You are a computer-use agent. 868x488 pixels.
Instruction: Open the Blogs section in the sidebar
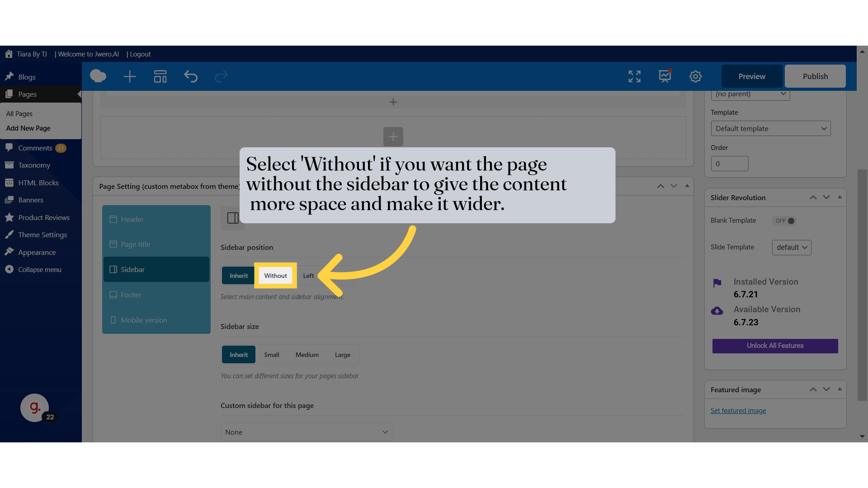click(26, 77)
